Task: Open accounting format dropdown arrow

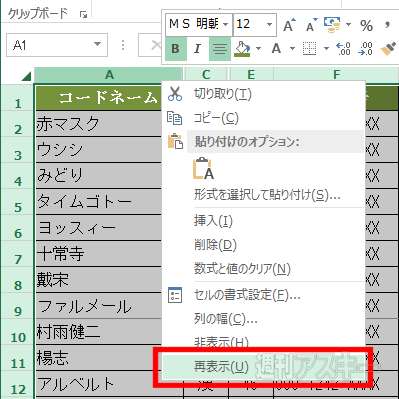Action: click(x=348, y=25)
